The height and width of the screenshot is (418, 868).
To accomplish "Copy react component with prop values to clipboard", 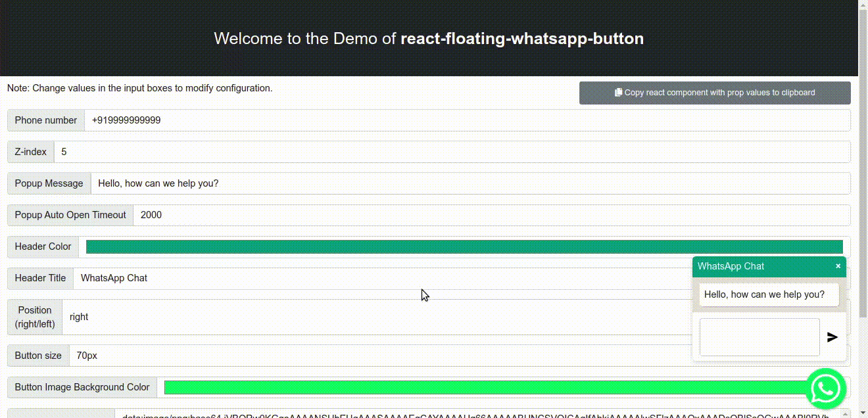I will 715,93.
